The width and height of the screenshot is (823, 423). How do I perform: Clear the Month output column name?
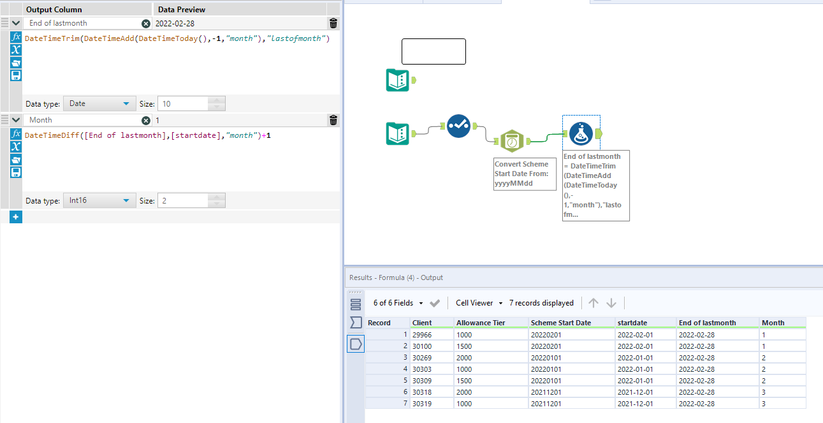(146, 120)
